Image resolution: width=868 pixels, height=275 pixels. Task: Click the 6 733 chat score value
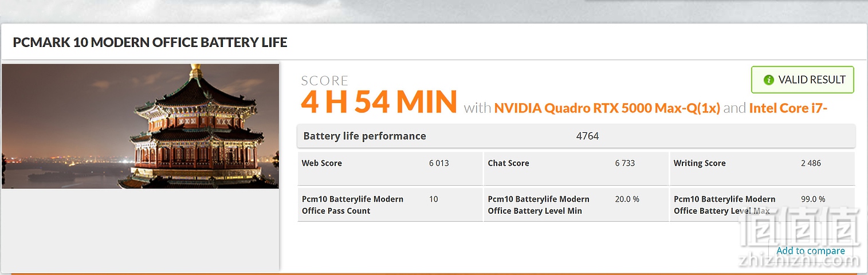click(x=625, y=163)
